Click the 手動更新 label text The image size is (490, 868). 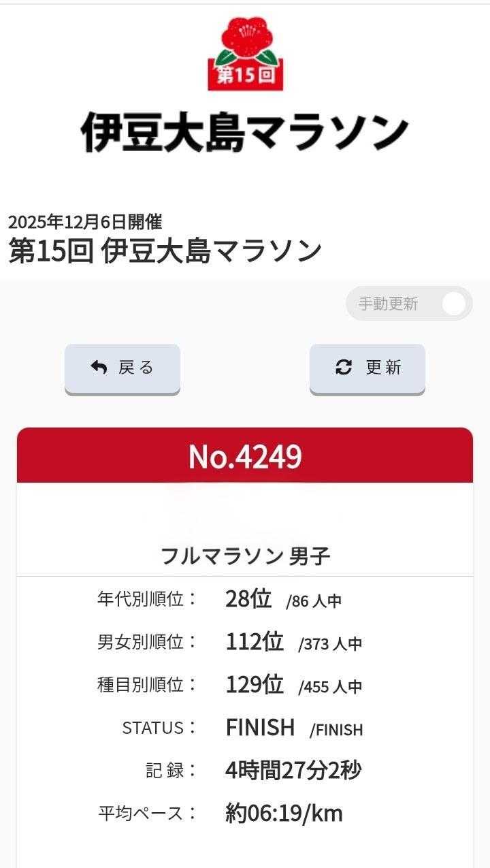pos(388,304)
